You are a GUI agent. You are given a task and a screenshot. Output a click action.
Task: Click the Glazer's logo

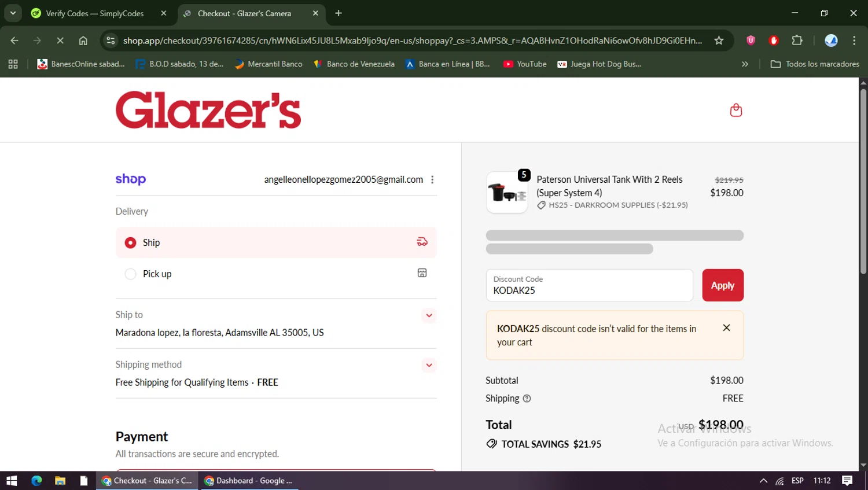tap(208, 110)
